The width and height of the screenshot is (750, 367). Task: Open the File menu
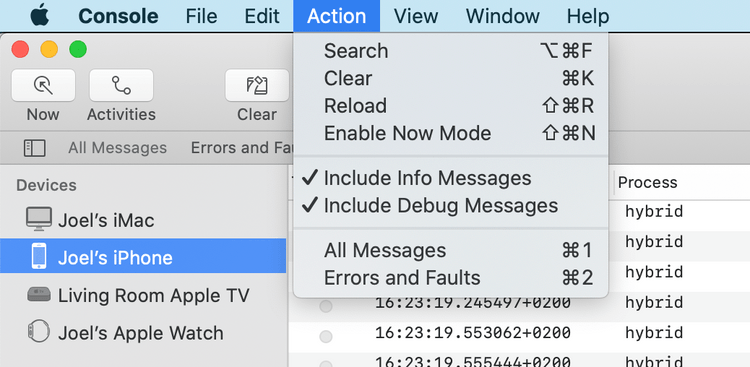201,16
